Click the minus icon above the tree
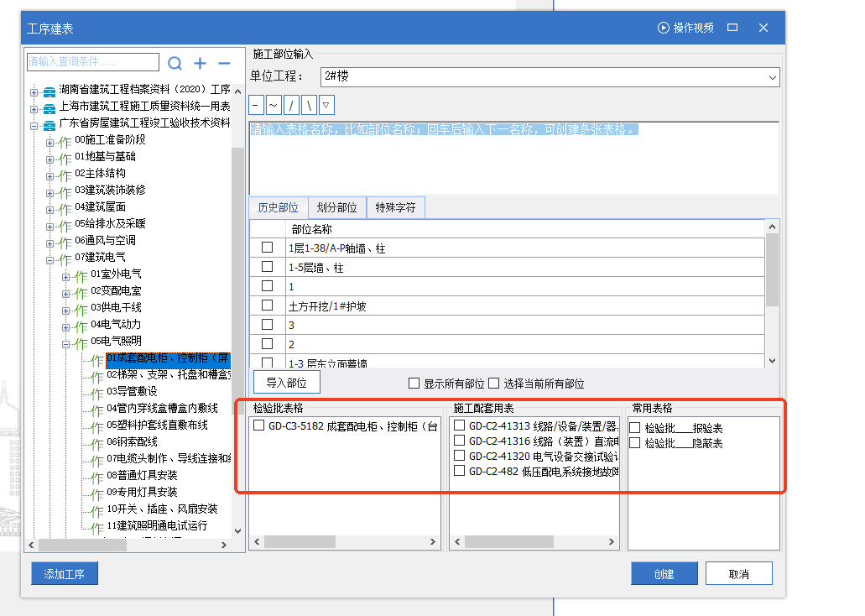Image resolution: width=865 pixels, height=616 pixels. tap(224, 63)
